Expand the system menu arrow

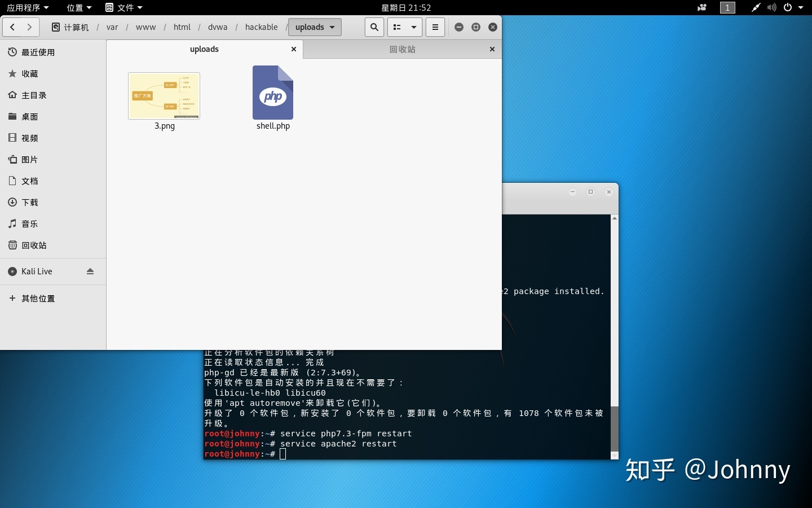pos(801,7)
